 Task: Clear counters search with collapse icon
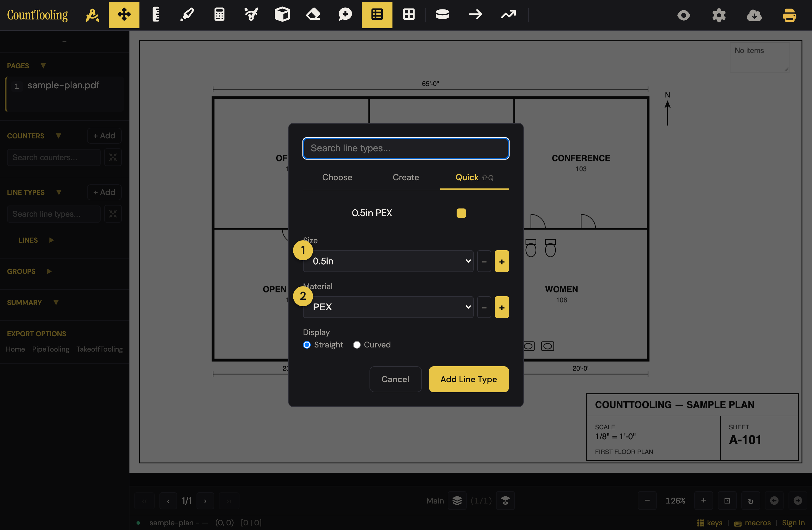coord(113,158)
